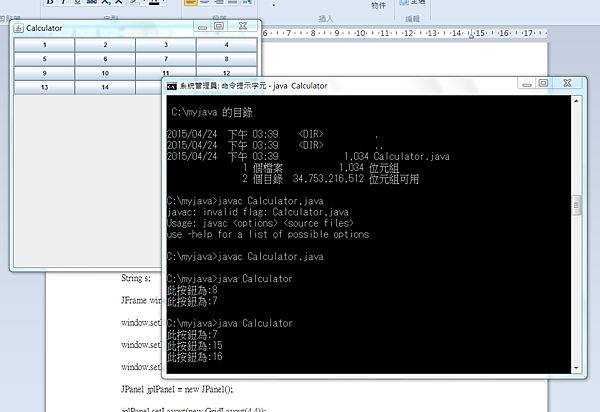Click '1,034 Calculator.java' directory entry

coord(396,156)
